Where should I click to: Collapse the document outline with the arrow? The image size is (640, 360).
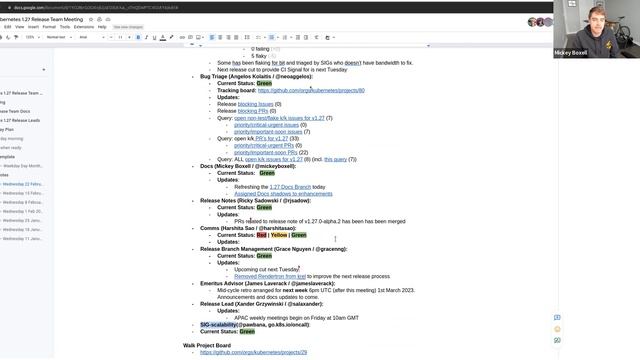coord(44,70)
